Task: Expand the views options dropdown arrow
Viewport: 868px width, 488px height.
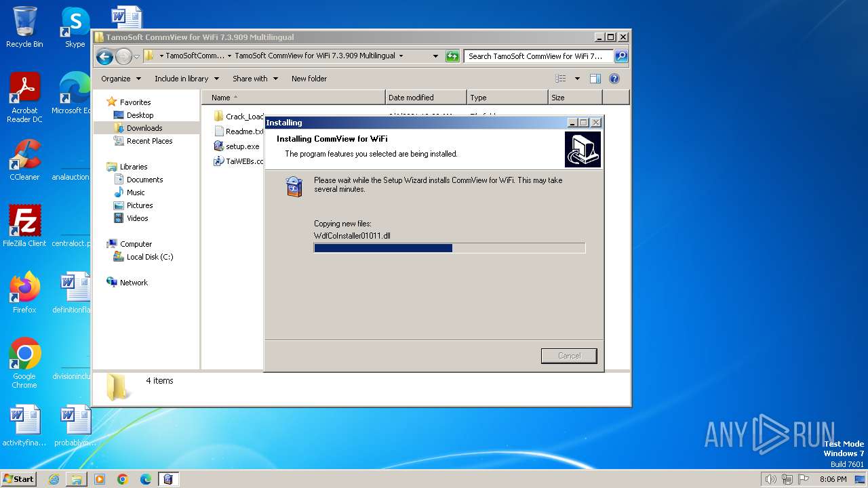Action: point(577,79)
